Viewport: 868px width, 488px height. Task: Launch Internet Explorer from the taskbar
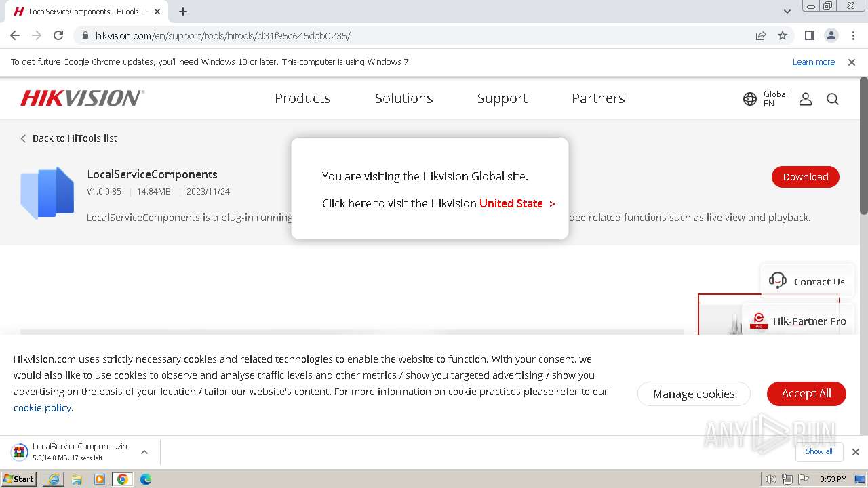(54, 479)
